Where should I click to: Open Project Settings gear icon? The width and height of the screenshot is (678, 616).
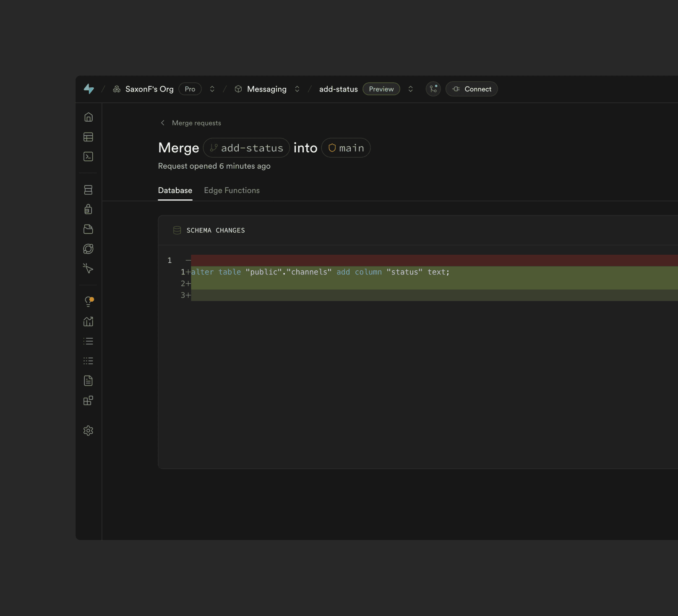(x=88, y=431)
